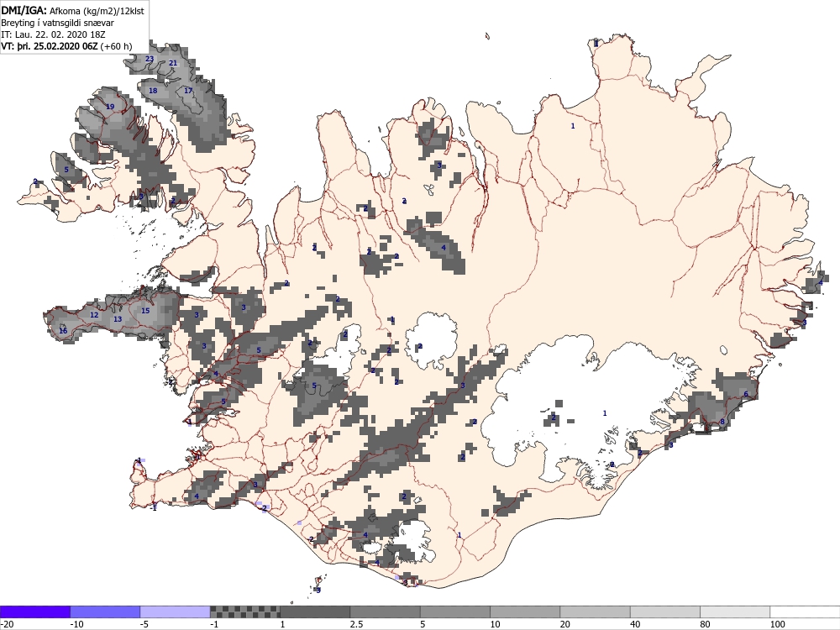The image size is (840, 630).
Task: Click the map value 12 on Snæfellsnes peninsula
Action: (94, 315)
